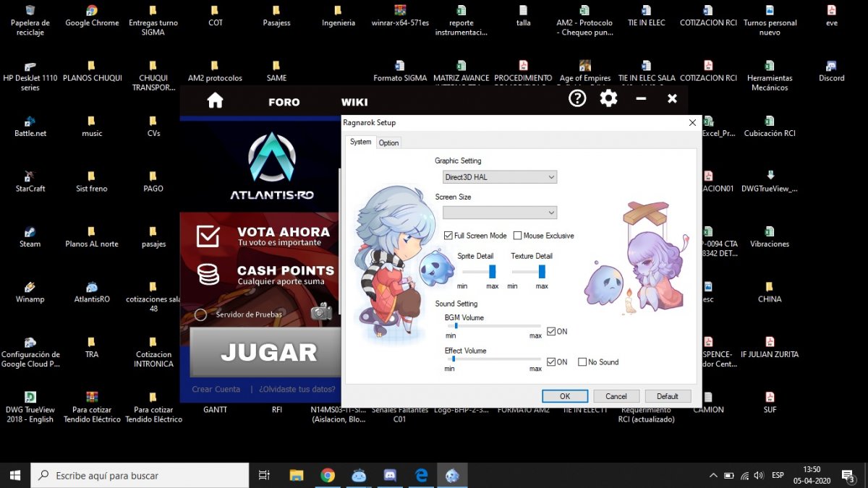Click the camera icon beside Servidor de Pruebas
The width and height of the screenshot is (868, 488).
[x=321, y=312]
